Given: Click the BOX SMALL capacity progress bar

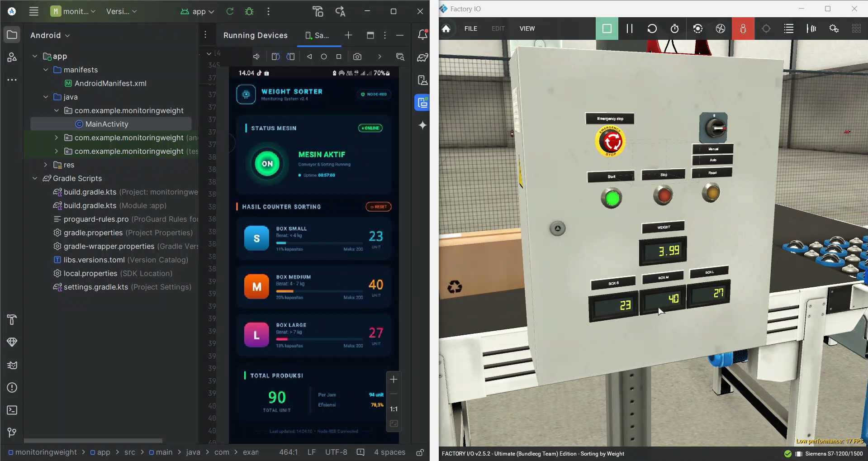Looking at the screenshot, I should 319,243.
